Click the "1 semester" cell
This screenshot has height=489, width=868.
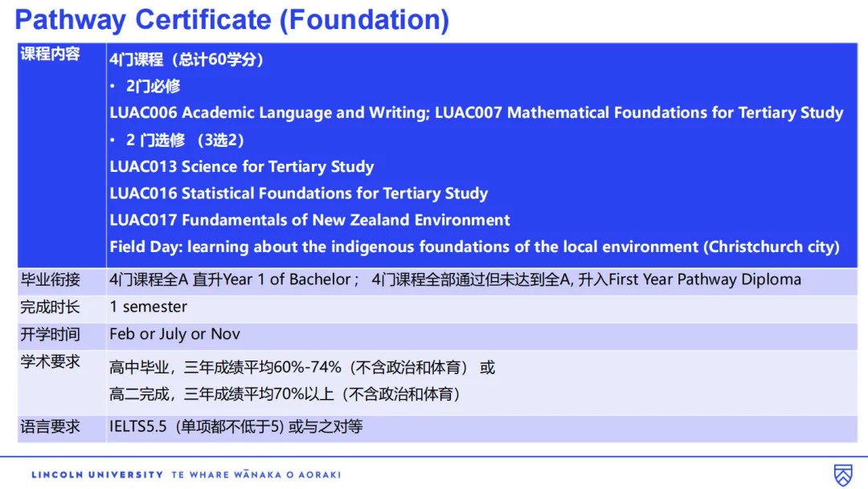148,307
